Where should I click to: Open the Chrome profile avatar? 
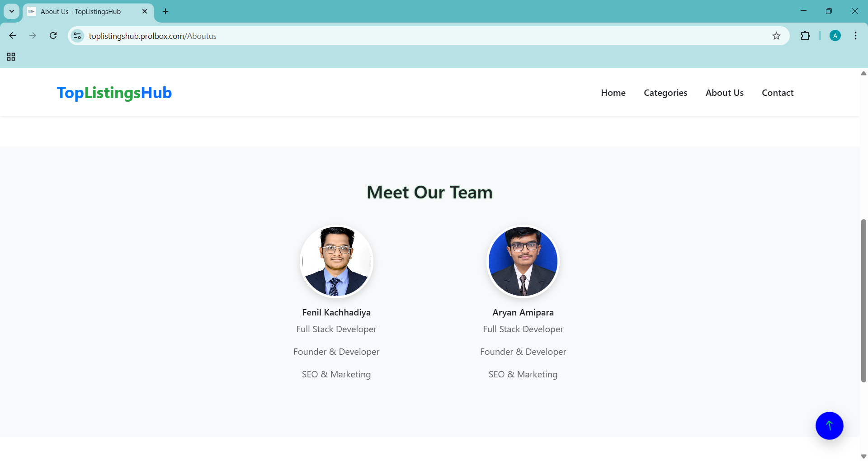tap(835, 36)
